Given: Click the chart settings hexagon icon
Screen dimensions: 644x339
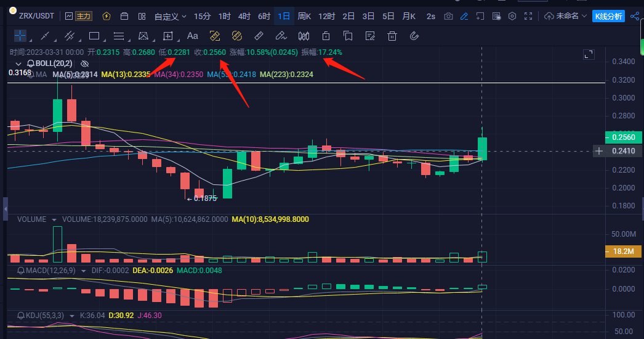Looking at the screenshot, I should [x=512, y=16].
